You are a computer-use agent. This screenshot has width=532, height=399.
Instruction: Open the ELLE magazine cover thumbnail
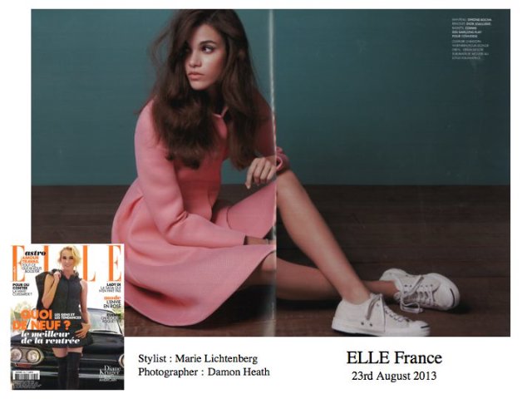tap(67, 317)
